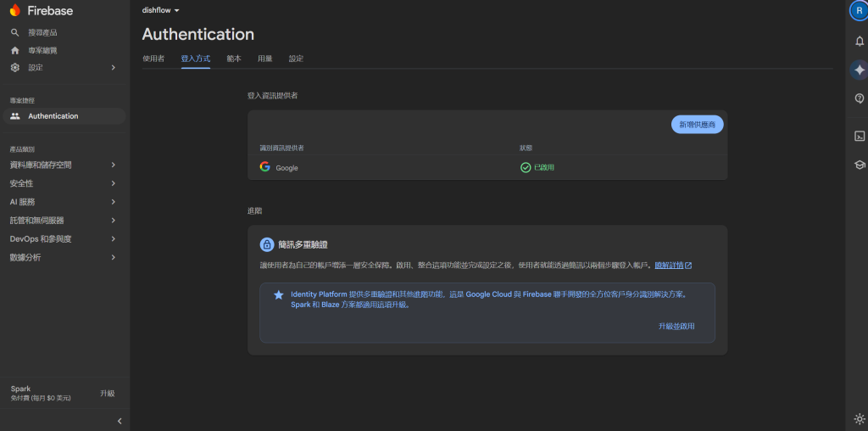This screenshot has width=868, height=431.
Task: Collapse the sidebar with the left chevron
Action: (x=119, y=421)
